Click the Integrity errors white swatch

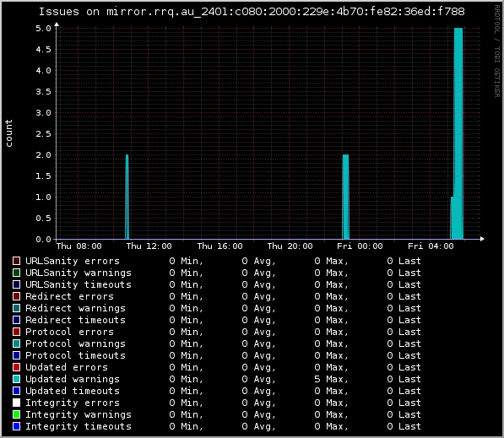click(x=16, y=403)
